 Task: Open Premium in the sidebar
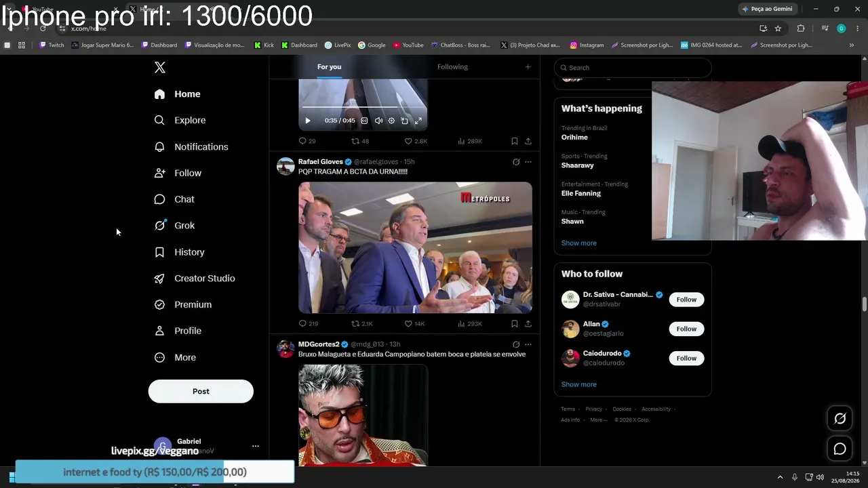click(x=183, y=305)
